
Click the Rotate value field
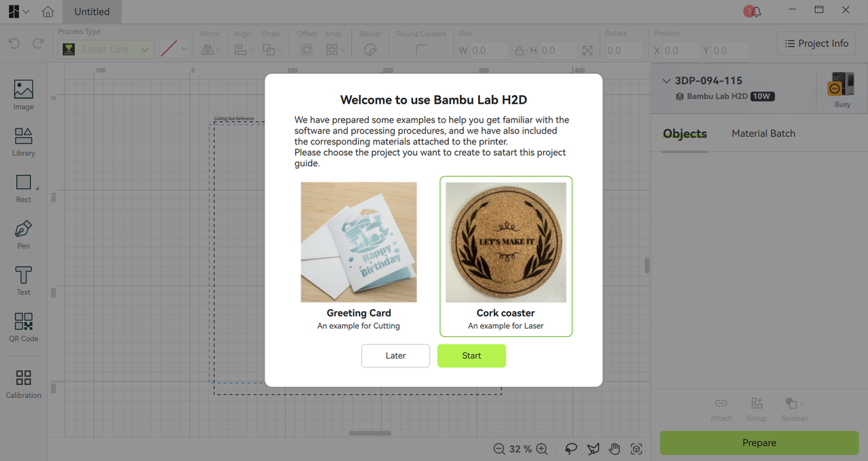click(x=624, y=50)
